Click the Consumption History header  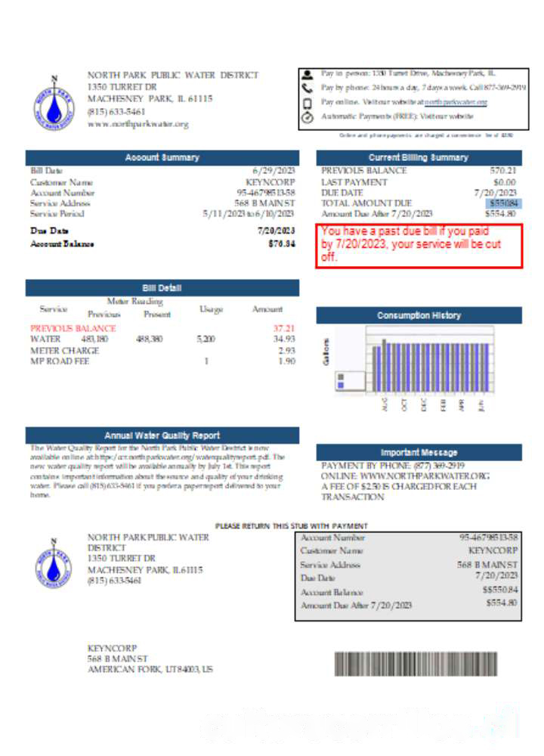click(x=418, y=315)
